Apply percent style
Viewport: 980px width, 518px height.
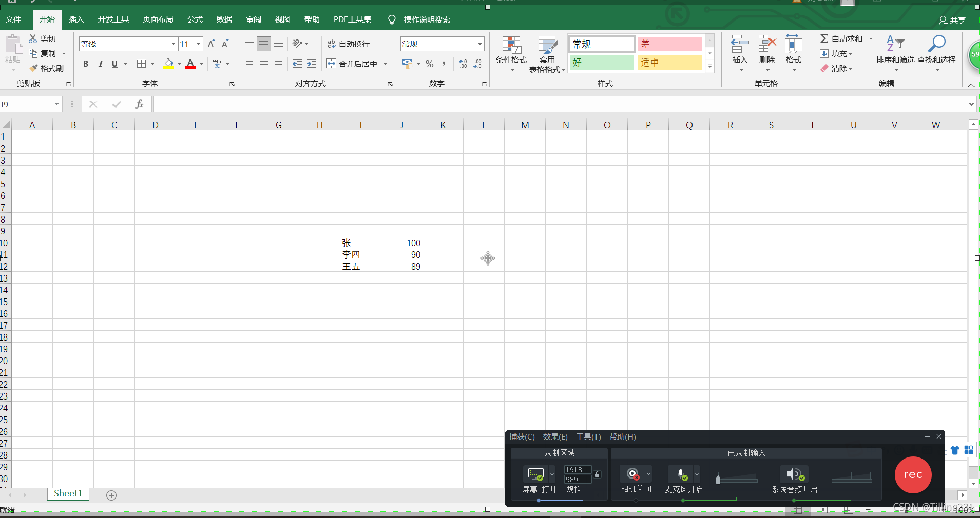pos(430,64)
